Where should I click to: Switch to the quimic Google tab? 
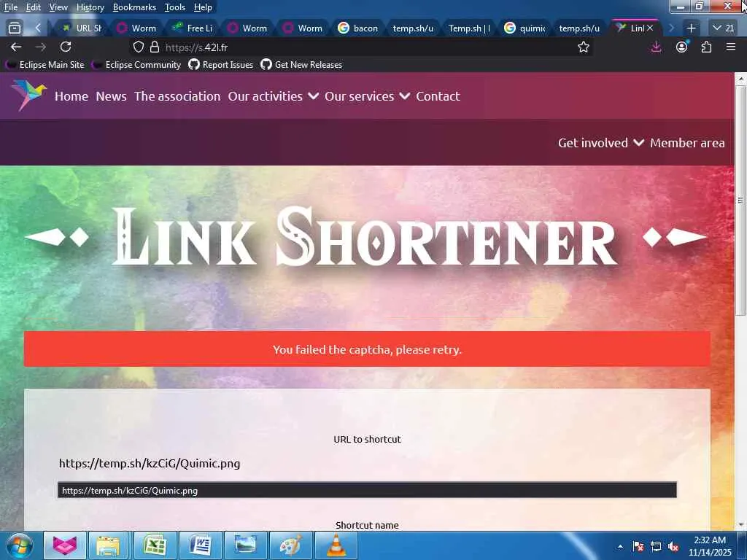[525, 28]
